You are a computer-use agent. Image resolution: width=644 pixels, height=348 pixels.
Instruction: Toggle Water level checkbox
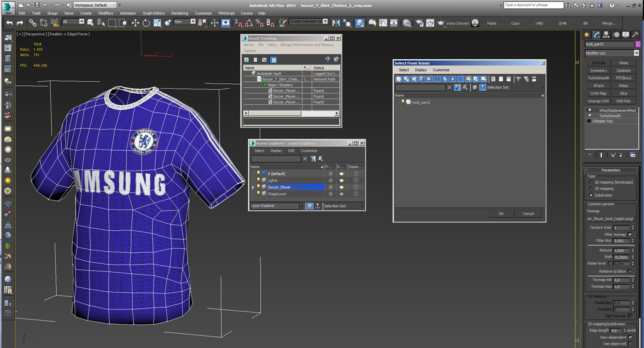click(x=610, y=264)
